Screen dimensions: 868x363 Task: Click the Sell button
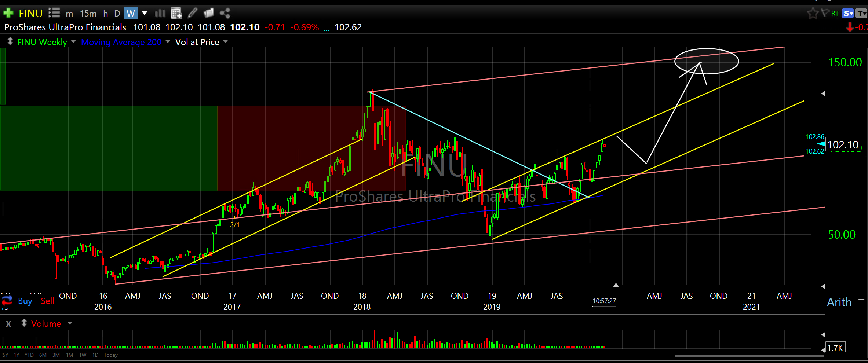(47, 301)
